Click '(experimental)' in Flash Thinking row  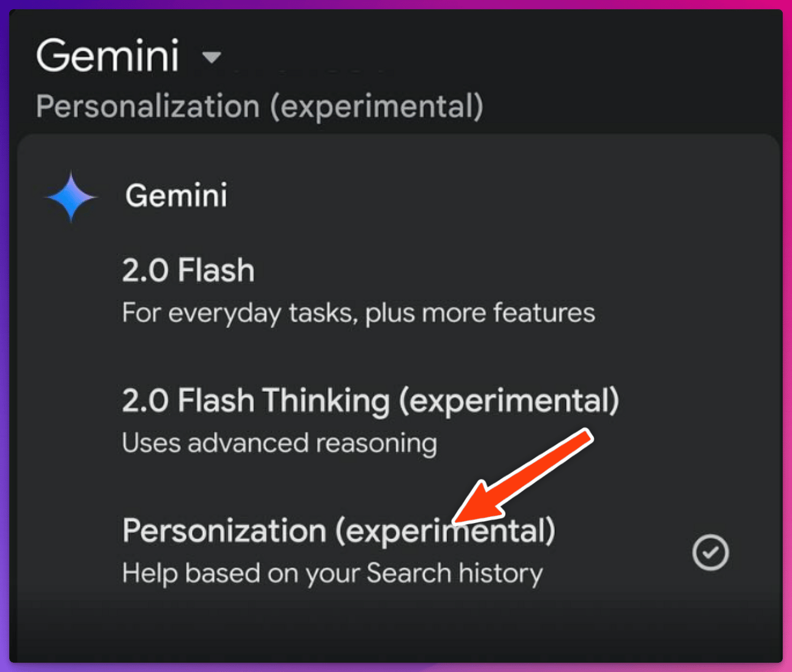pos(509,401)
